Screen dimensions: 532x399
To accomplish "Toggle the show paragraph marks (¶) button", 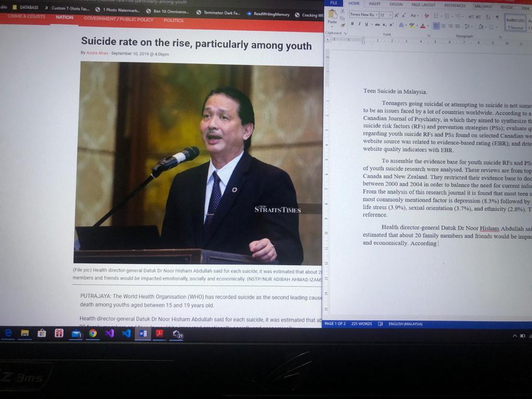I will (497, 17).
